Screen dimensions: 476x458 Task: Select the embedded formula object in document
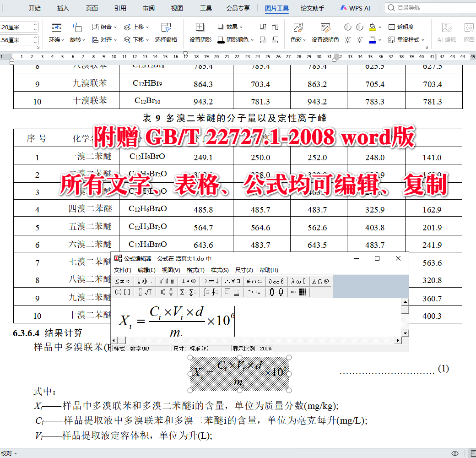239,374
